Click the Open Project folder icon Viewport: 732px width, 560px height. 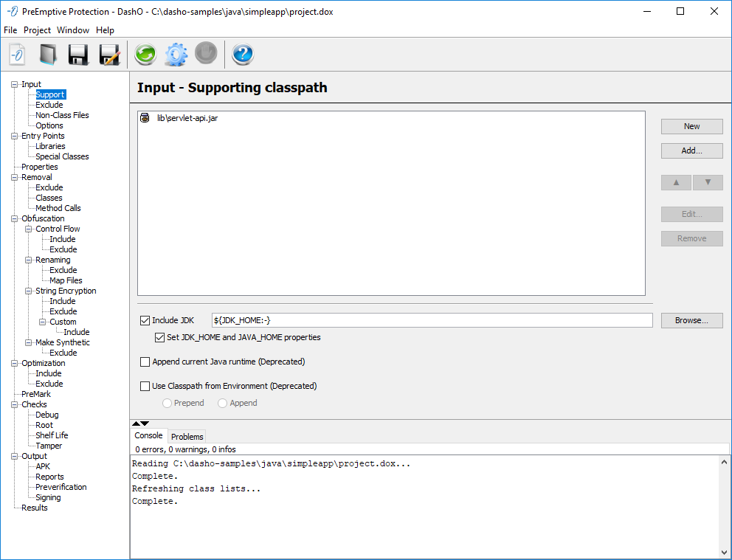[48, 55]
